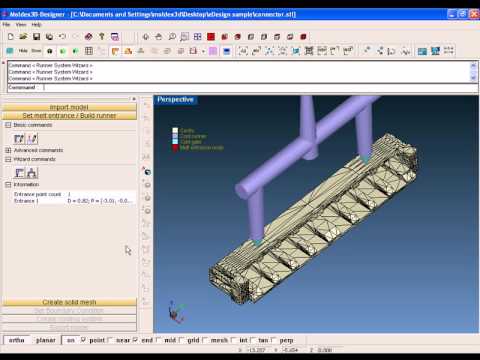Click command history scroll up arrow
Image resolution: width=480 pixels, height=360 pixels.
click(x=473, y=65)
